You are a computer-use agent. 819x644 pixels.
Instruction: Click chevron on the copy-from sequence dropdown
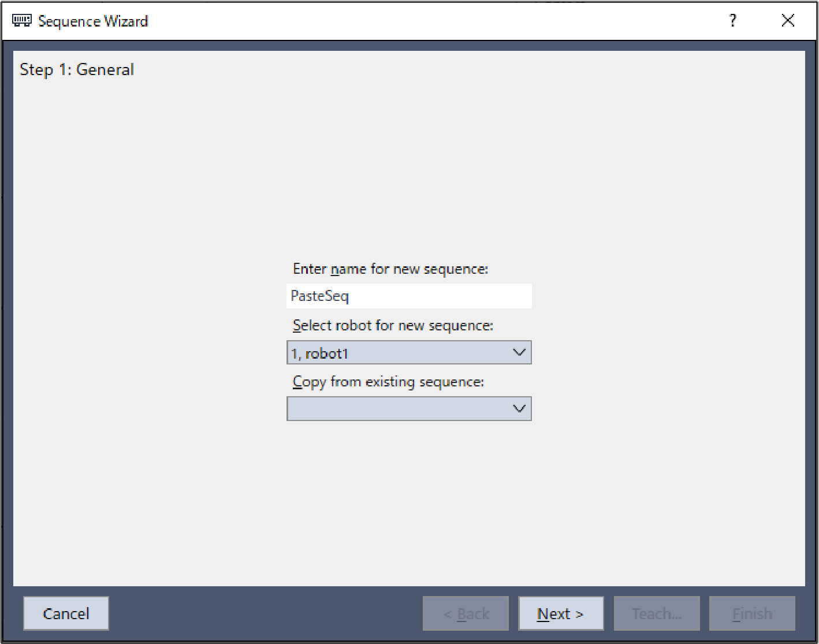tap(519, 409)
